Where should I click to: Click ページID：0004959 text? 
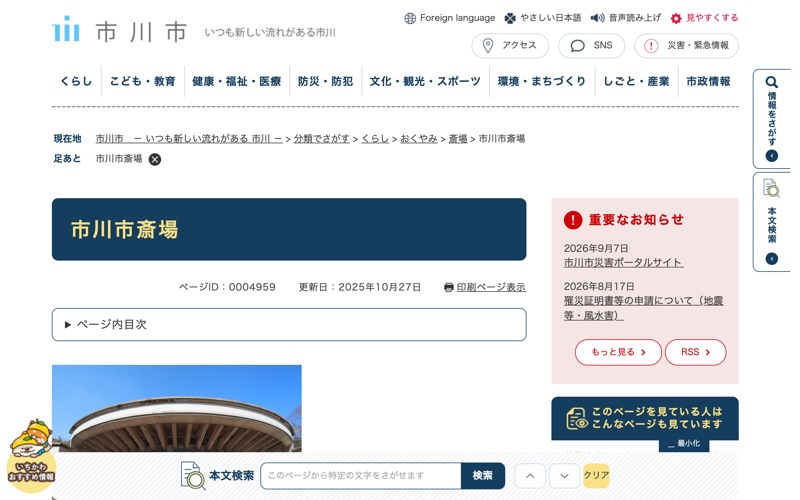227,287
